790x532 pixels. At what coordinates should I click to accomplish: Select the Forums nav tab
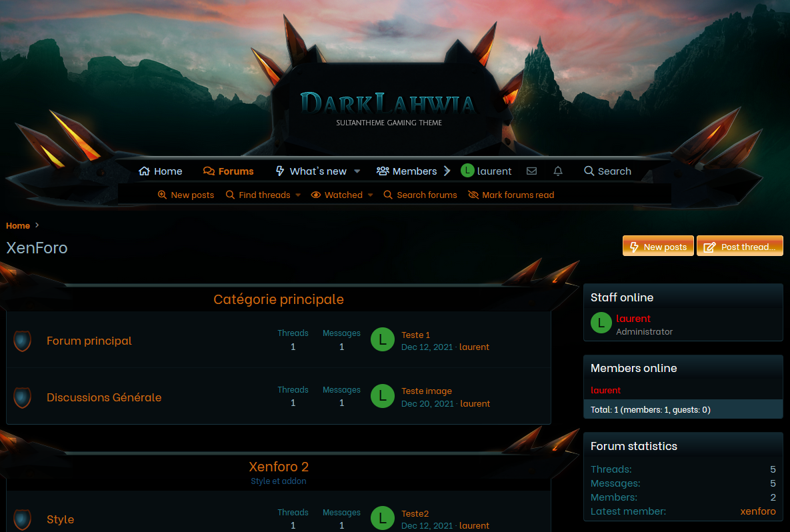pyautogui.click(x=228, y=171)
